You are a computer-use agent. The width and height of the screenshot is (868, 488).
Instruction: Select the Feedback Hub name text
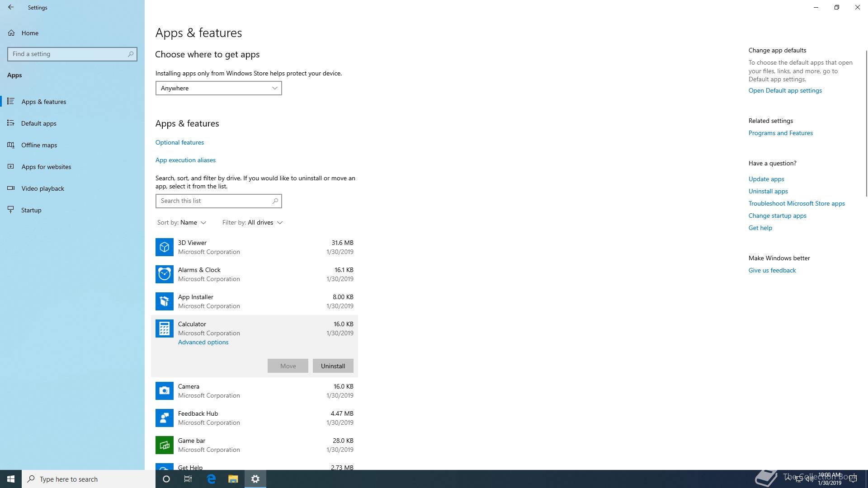coord(198,413)
